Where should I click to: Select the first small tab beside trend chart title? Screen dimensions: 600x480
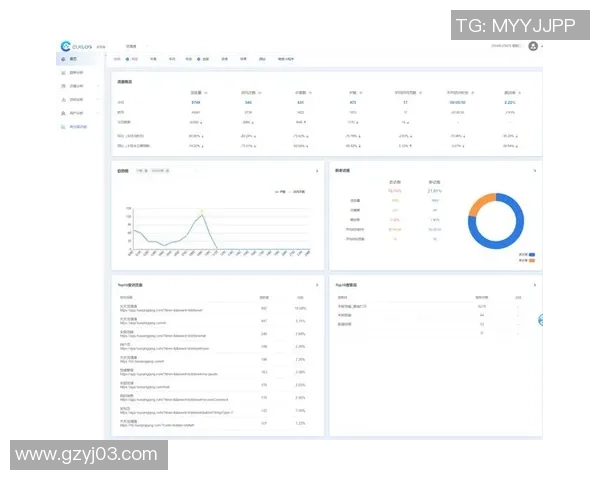(x=141, y=171)
